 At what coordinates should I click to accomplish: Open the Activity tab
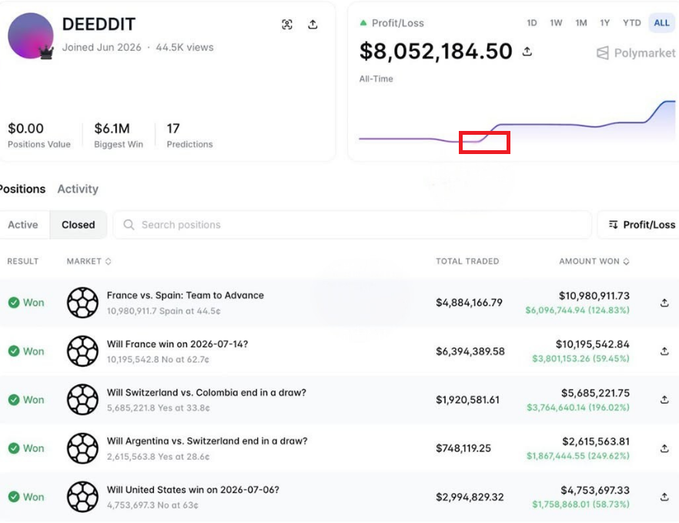78,189
